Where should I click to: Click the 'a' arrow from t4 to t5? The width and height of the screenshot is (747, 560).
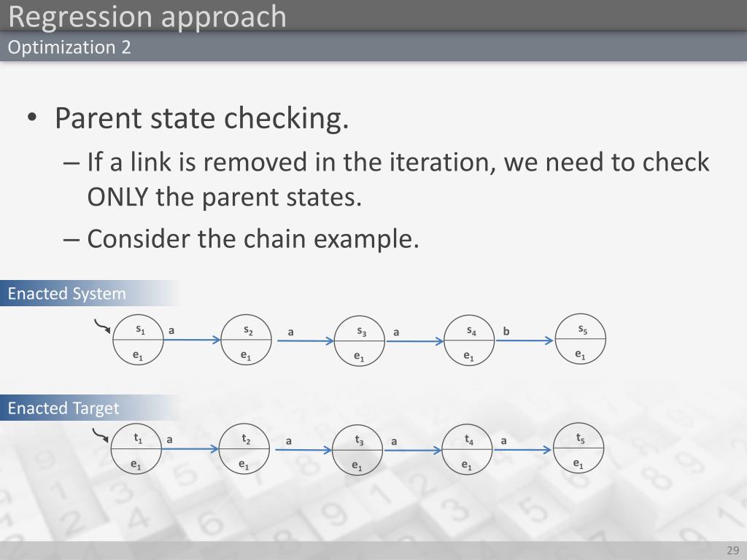click(522, 449)
